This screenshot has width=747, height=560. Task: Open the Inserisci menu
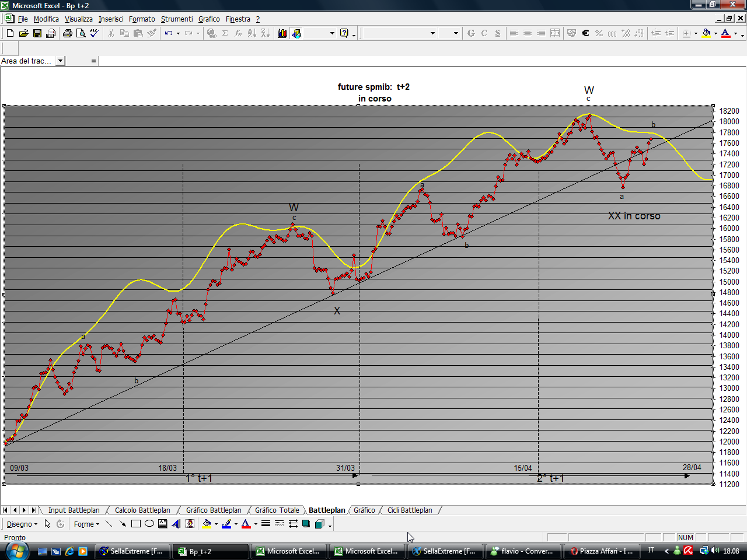tap(111, 19)
